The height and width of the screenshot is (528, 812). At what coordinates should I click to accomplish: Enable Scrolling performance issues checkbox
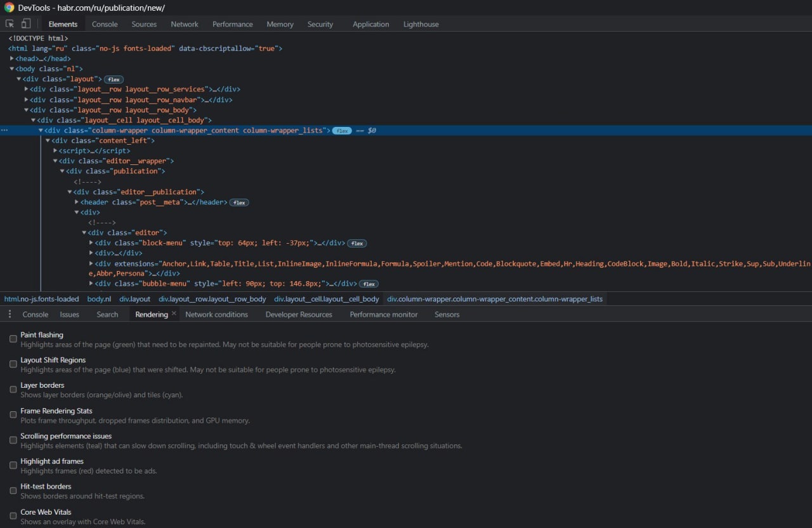[x=13, y=440]
